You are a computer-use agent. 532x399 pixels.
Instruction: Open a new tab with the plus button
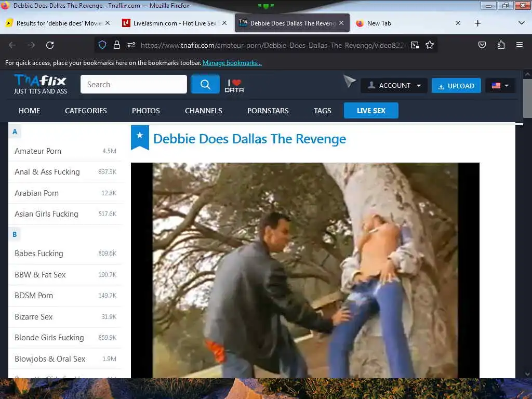(x=478, y=23)
